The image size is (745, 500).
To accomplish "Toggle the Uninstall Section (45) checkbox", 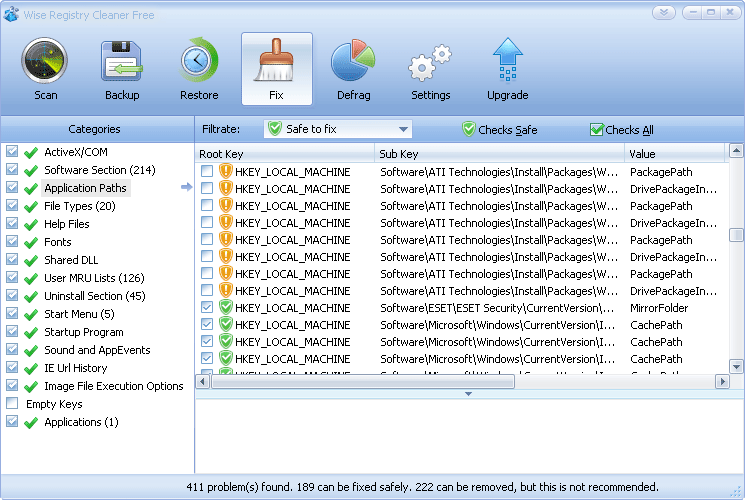I will 12,295.
